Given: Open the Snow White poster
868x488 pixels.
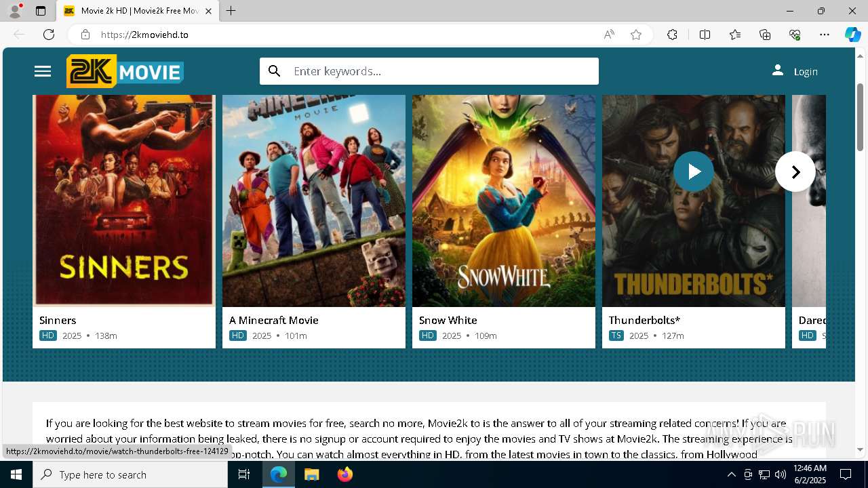Looking at the screenshot, I should pos(504,201).
